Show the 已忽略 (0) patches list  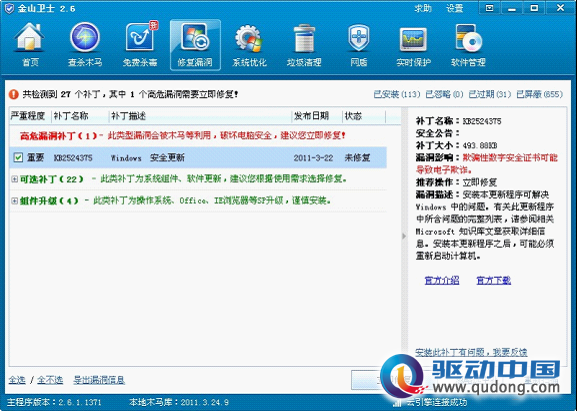tap(444, 95)
